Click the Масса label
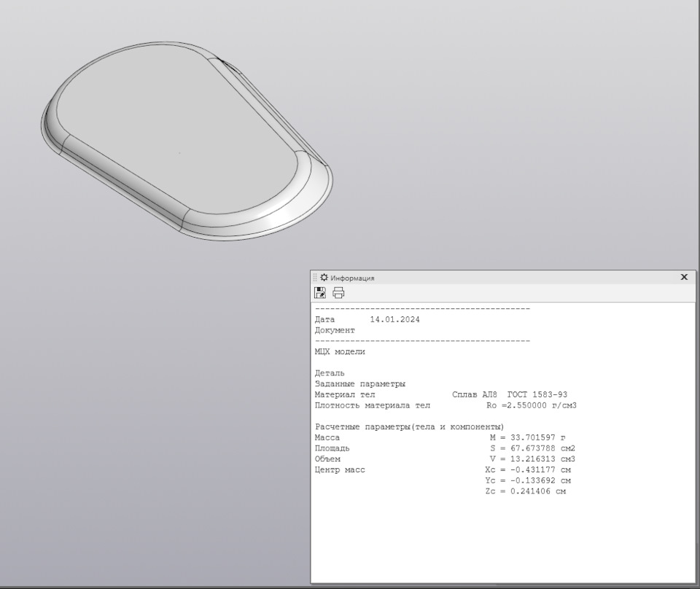 pyautogui.click(x=327, y=437)
